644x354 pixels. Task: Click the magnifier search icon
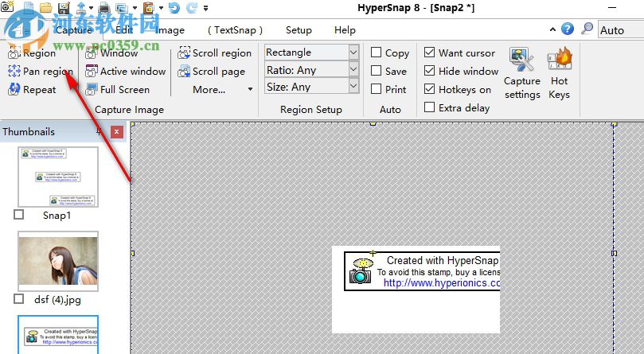(587, 29)
